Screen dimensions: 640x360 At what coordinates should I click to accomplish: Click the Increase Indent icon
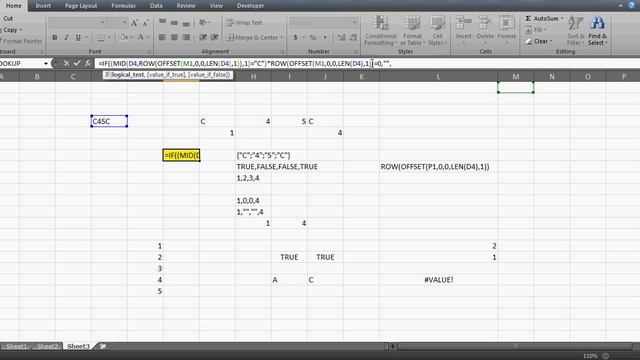click(215, 38)
